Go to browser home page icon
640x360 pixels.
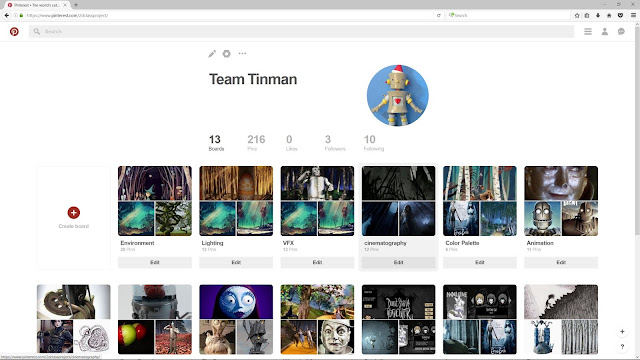tap(609, 15)
